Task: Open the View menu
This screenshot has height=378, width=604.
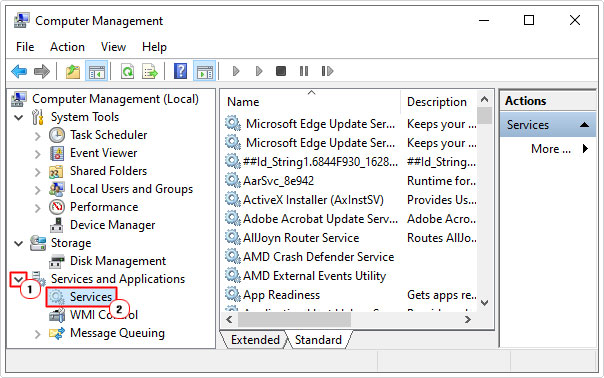Action: click(113, 47)
